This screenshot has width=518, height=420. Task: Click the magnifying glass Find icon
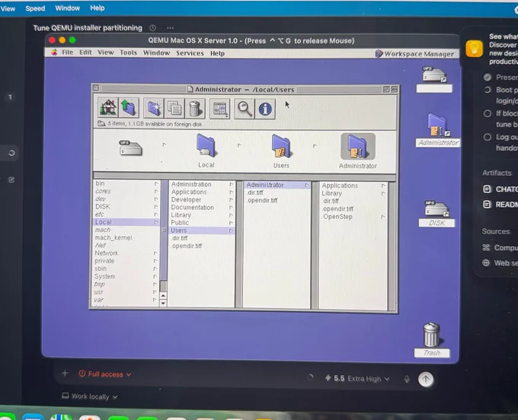(245, 109)
